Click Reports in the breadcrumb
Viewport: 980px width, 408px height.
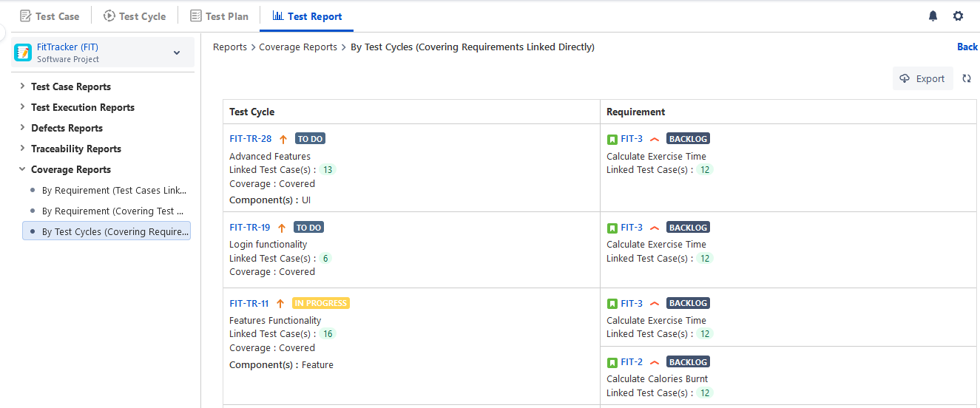tap(230, 47)
